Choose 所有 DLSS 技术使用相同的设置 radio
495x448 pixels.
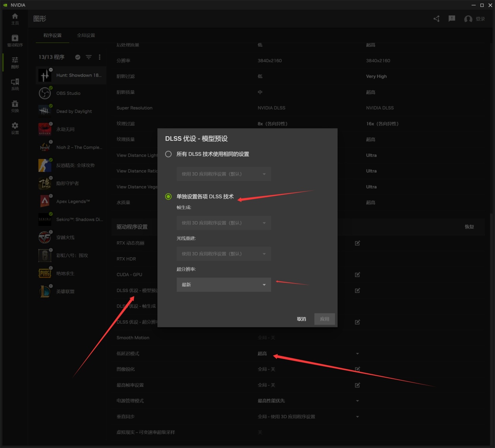click(168, 154)
